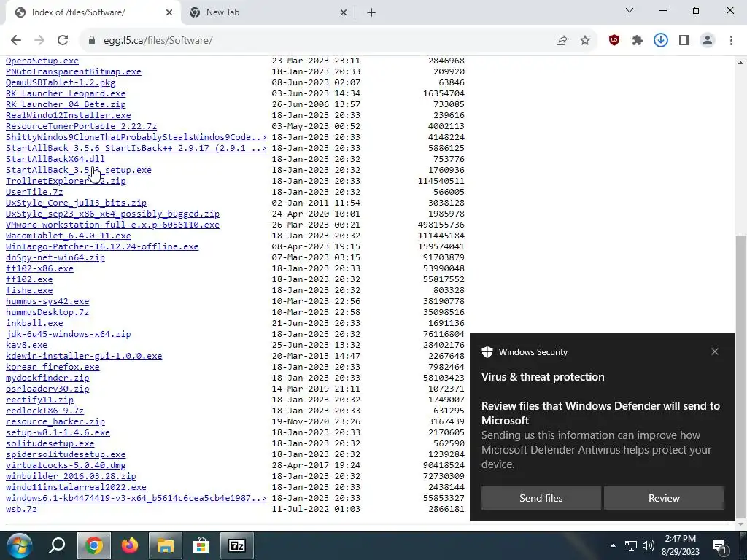The width and height of the screenshot is (747, 560).
Task: Click the scrollbar up arrow
Action: (x=741, y=63)
